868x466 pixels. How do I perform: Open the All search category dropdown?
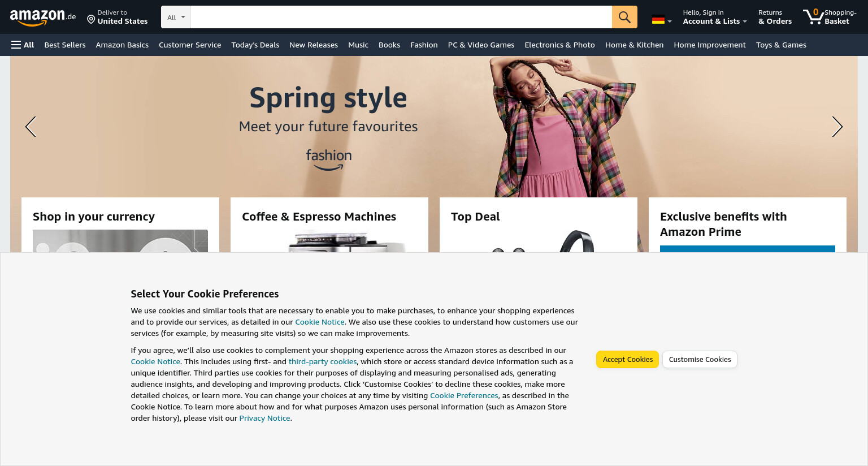[x=176, y=17]
